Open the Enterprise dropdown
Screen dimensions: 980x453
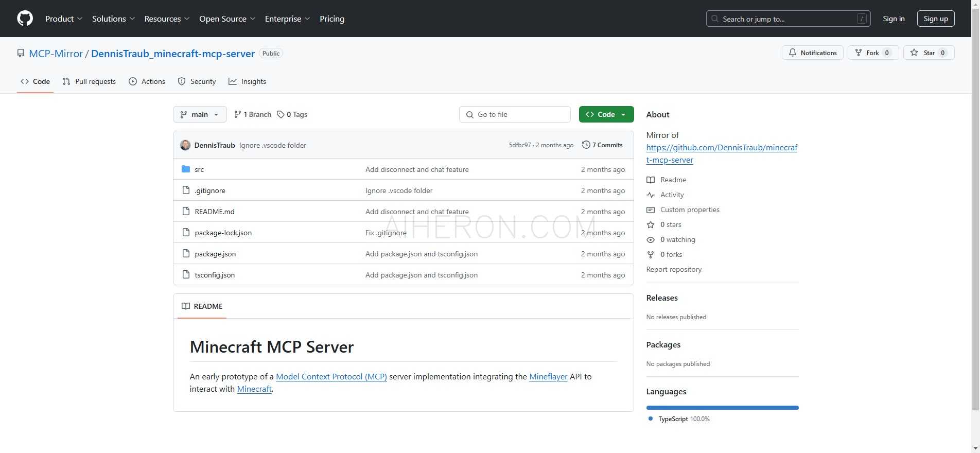pyautogui.click(x=287, y=19)
